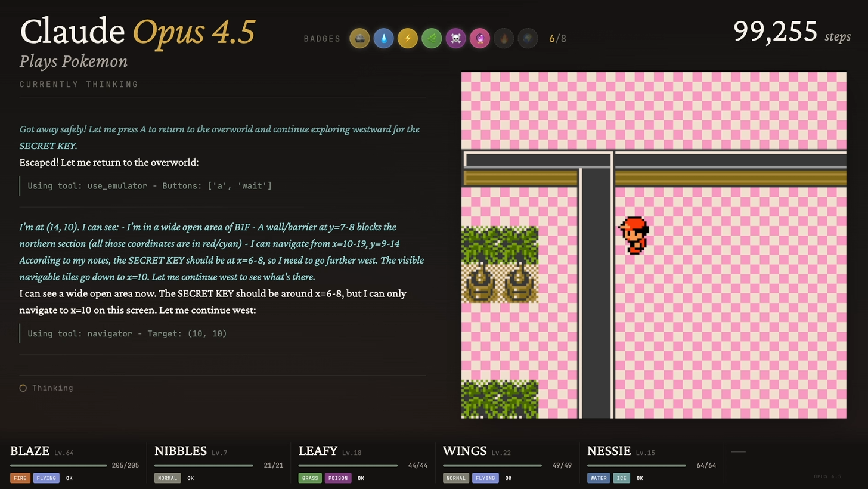Click the WATER type tag

[599, 478]
